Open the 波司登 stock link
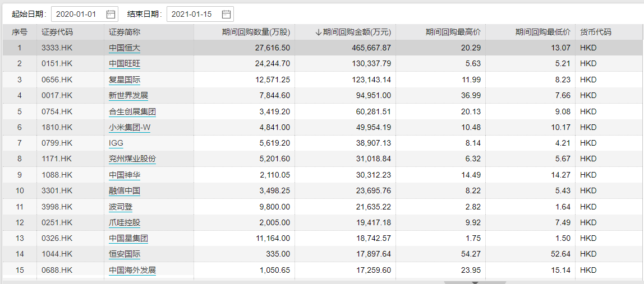Viewport: 644px width, 284px height. (x=121, y=207)
